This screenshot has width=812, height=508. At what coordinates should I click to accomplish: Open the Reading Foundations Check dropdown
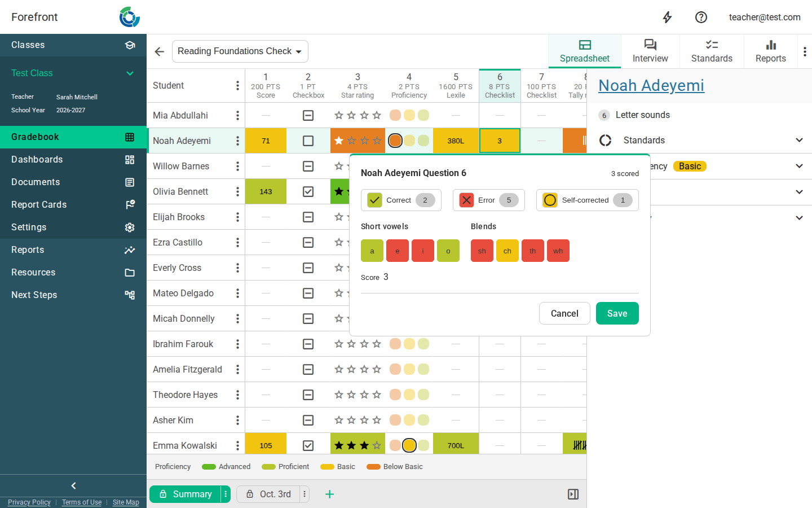240,51
